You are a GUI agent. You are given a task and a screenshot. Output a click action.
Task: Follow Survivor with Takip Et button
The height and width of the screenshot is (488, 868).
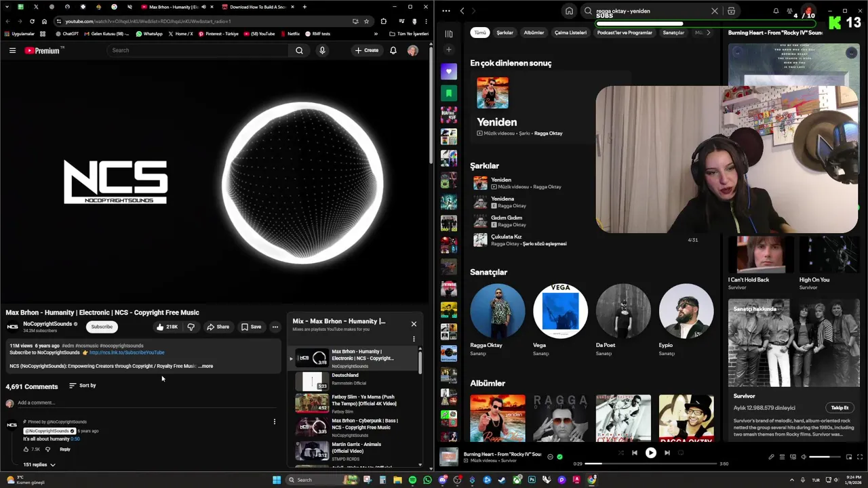[x=840, y=408]
